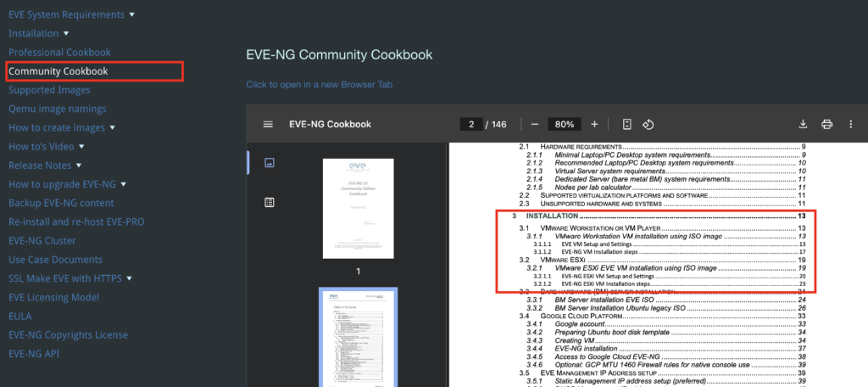Expand EVE System Requirements submenu arrow
The width and height of the screenshot is (868, 387).
(x=131, y=14)
